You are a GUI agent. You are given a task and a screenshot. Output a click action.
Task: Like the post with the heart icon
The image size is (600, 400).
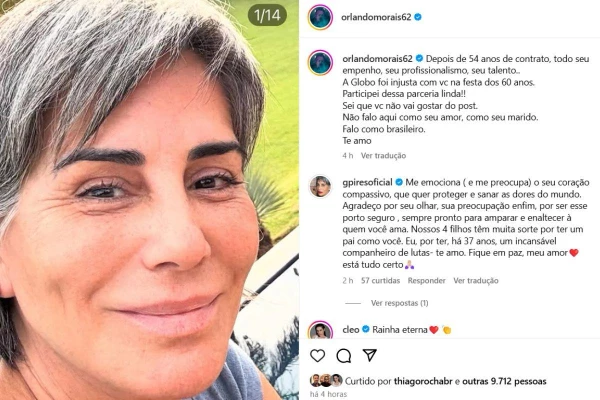tap(318, 356)
